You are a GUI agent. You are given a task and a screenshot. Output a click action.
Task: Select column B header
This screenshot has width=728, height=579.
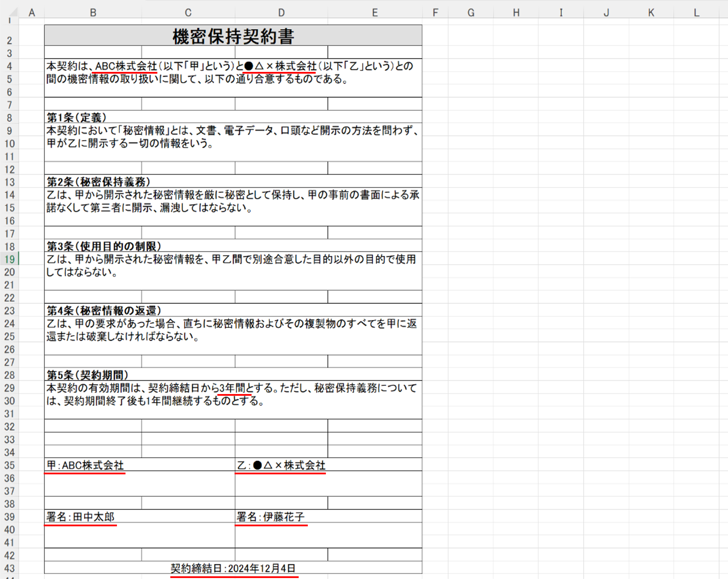click(x=93, y=13)
